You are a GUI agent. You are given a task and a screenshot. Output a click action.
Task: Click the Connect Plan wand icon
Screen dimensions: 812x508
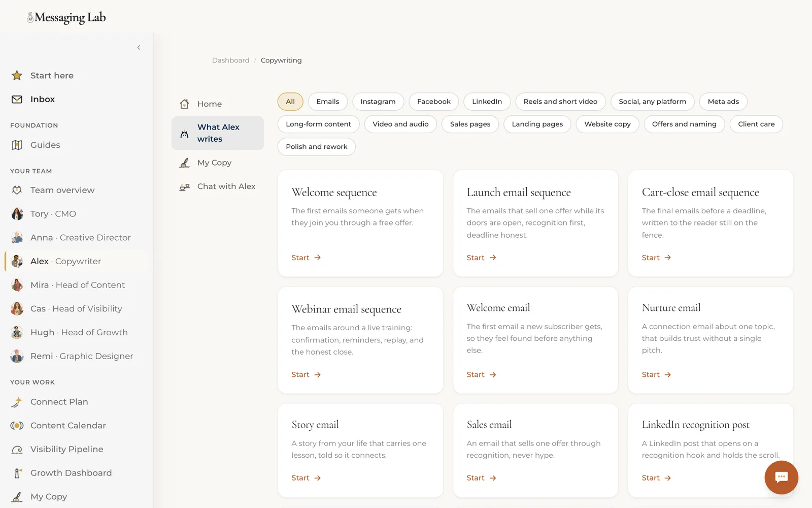pos(17,402)
